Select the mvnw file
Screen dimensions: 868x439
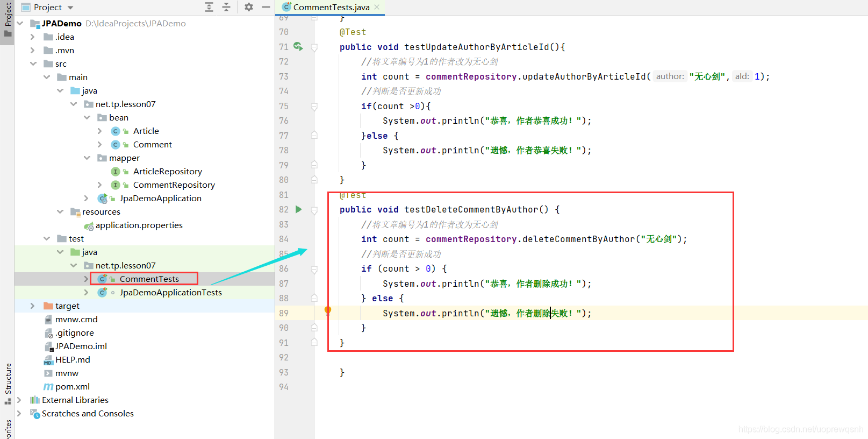pos(67,373)
